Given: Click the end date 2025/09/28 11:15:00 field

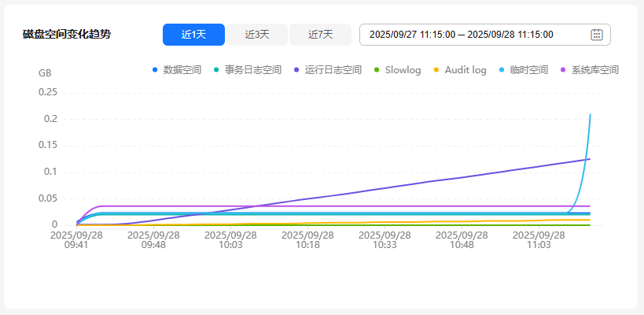Looking at the screenshot, I should 511,35.
